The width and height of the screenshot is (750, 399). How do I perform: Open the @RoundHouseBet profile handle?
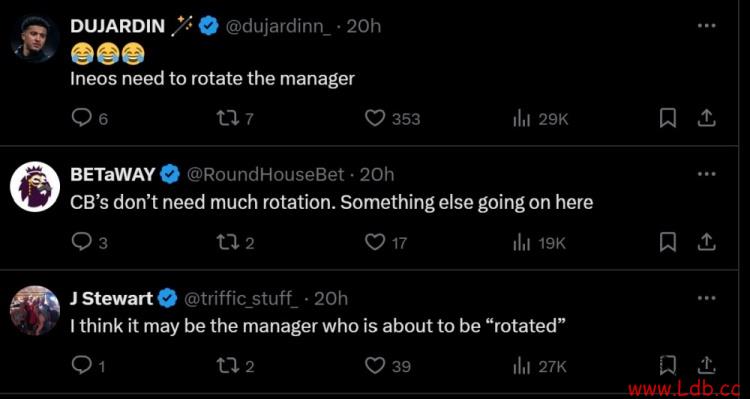265,174
